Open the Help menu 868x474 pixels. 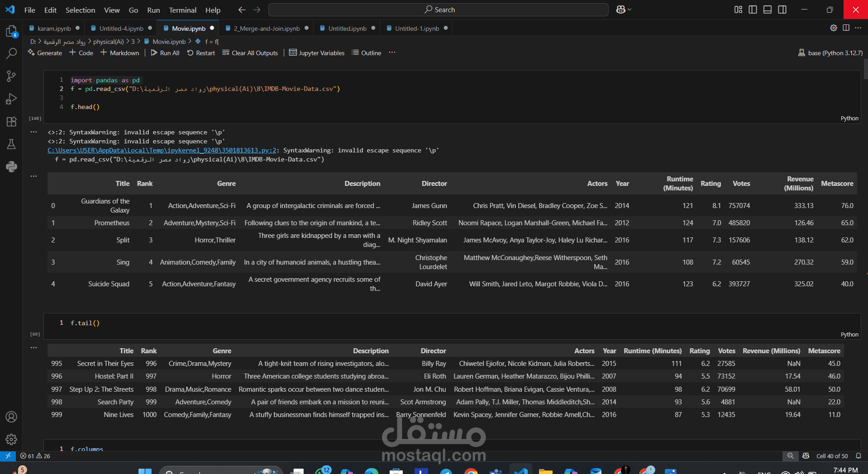pos(213,10)
